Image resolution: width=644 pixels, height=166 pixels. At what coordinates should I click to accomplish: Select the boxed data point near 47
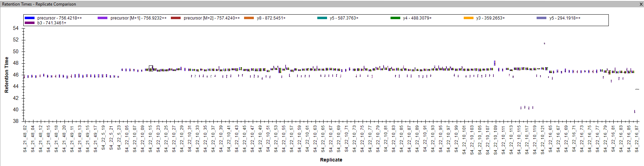point(151,68)
